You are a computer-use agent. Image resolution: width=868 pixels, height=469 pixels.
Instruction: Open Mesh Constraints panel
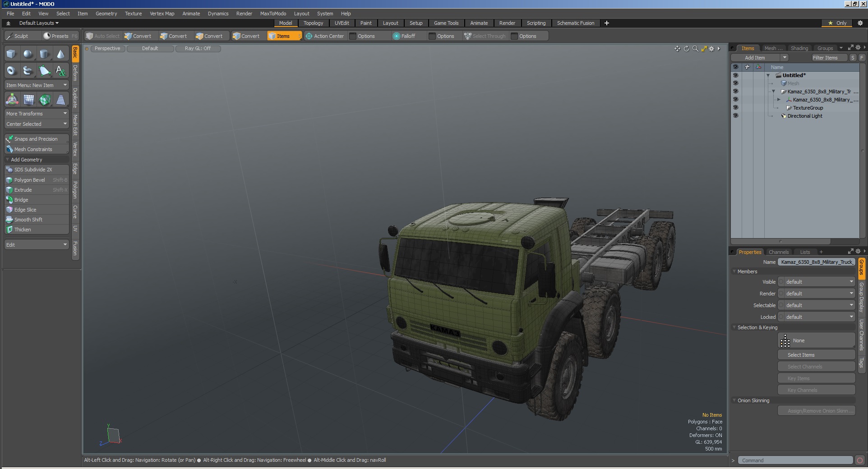pos(37,149)
